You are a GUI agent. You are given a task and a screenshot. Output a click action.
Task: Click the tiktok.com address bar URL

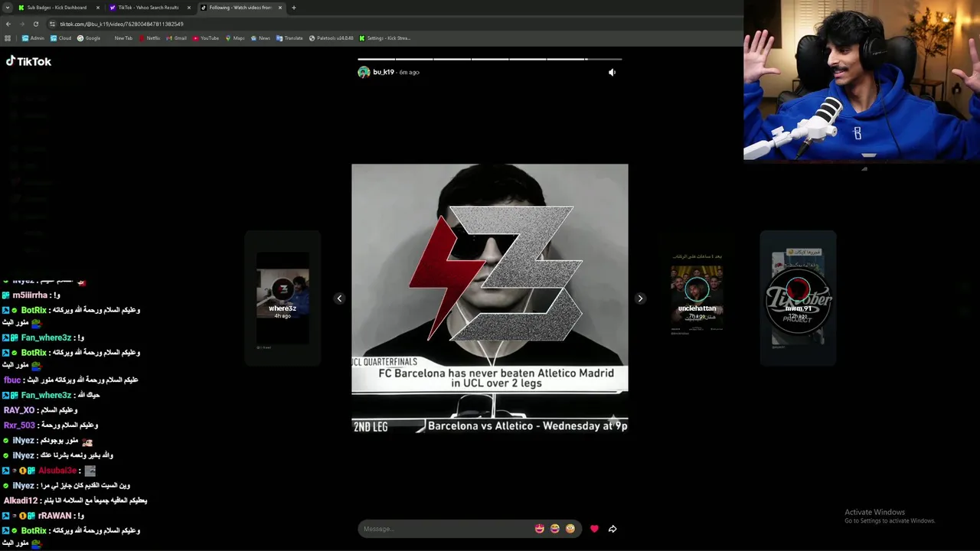click(x=122, y=24)
